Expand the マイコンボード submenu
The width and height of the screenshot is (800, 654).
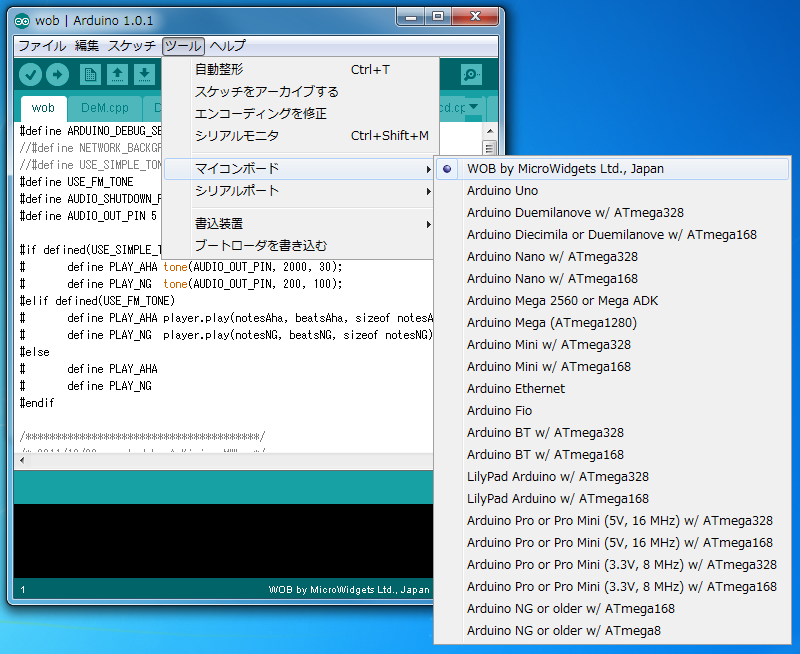(299, 169)
